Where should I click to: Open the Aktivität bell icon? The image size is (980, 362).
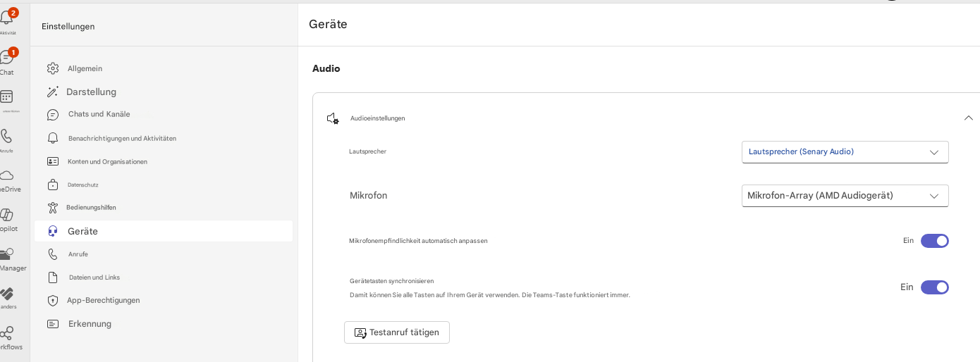tap(7, 18)
